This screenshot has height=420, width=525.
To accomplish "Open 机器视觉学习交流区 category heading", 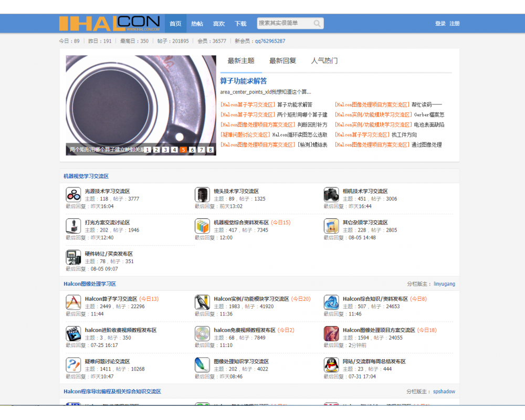I will click(x=86, y=176).
